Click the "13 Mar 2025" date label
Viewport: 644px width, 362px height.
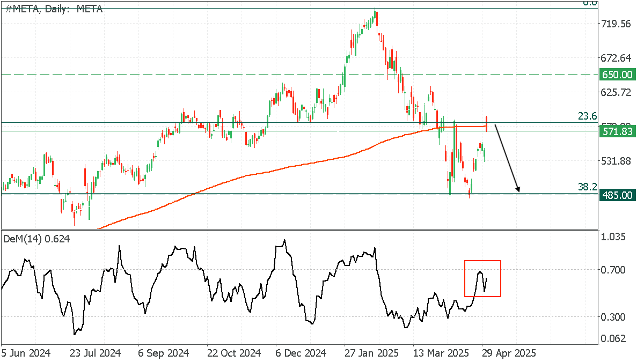pos(440,353)
